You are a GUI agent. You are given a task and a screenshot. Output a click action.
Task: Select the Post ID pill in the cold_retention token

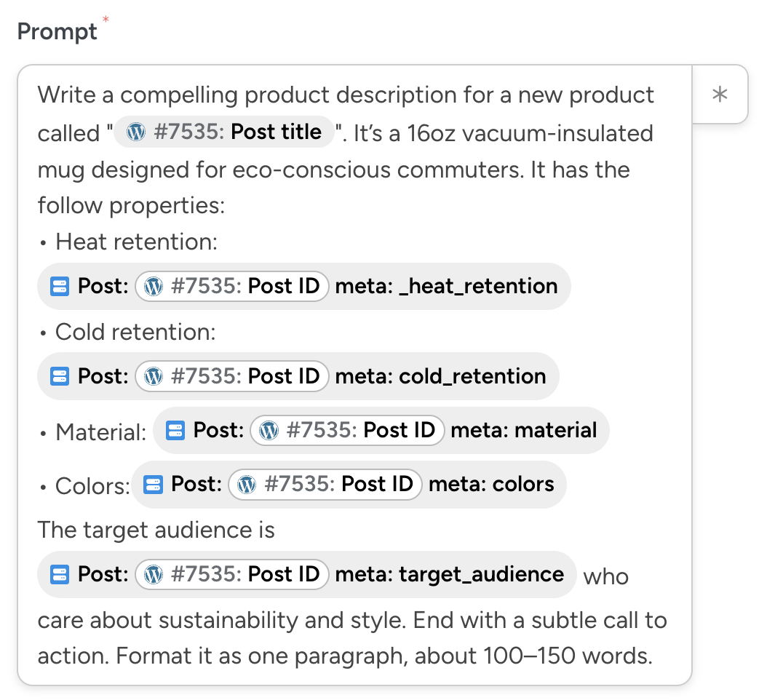click(232, 376)
